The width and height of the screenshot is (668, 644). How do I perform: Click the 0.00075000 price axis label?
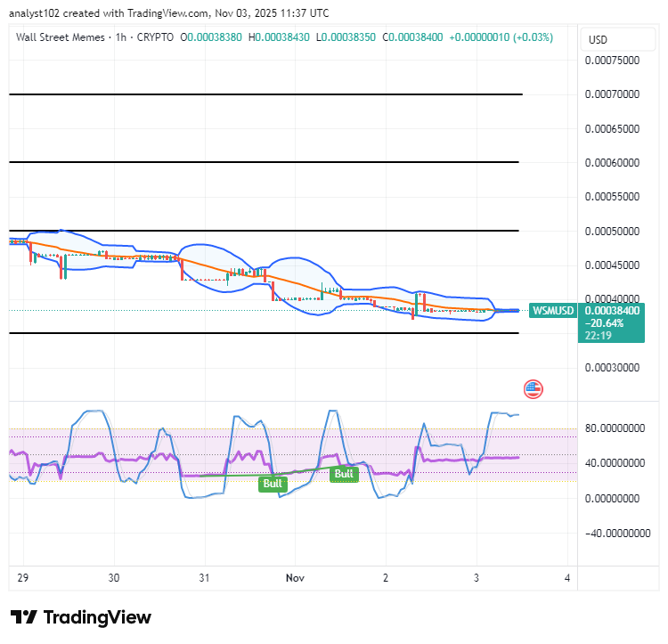click(x=612, y=61)
